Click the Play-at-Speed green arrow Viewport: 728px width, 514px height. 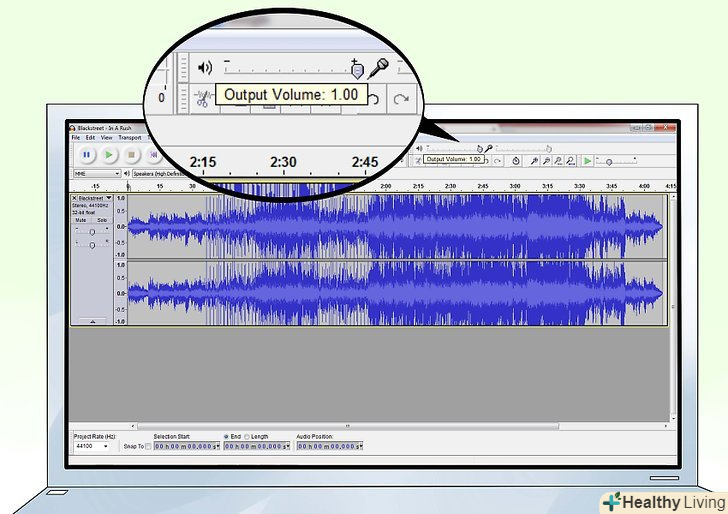pos(587,161)
